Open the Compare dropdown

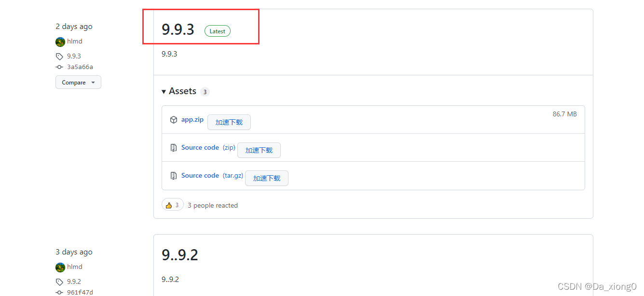(x=78, y=83)
